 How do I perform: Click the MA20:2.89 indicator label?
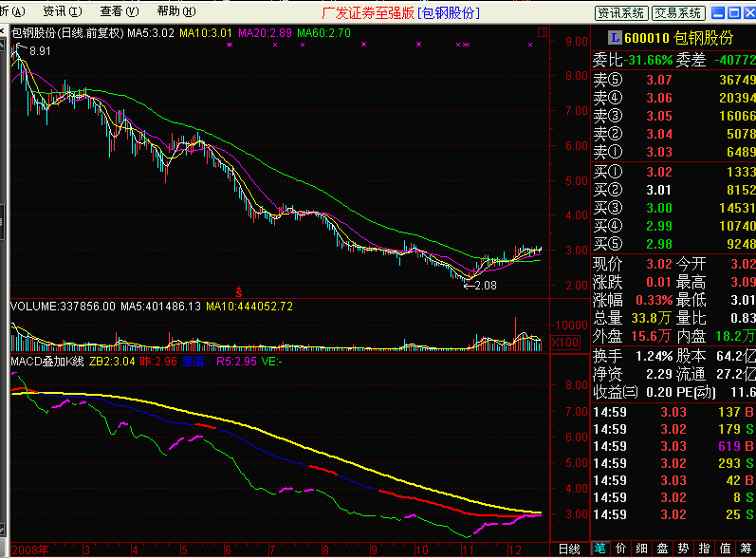[x=265, y=33]
